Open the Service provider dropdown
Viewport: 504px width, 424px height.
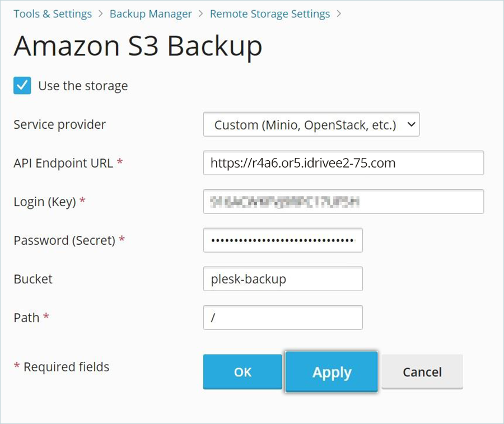[x=311, y=125]
